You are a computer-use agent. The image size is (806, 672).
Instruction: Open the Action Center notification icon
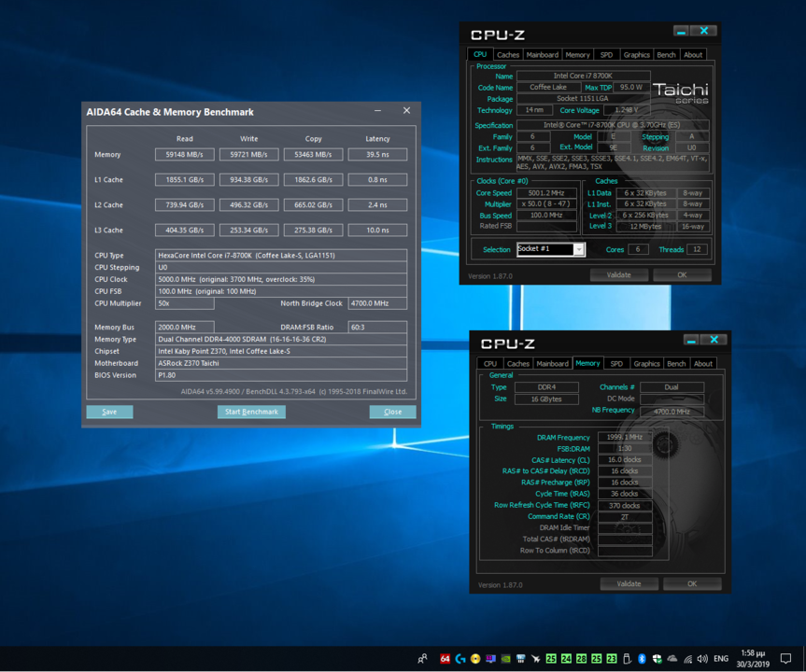785,659
